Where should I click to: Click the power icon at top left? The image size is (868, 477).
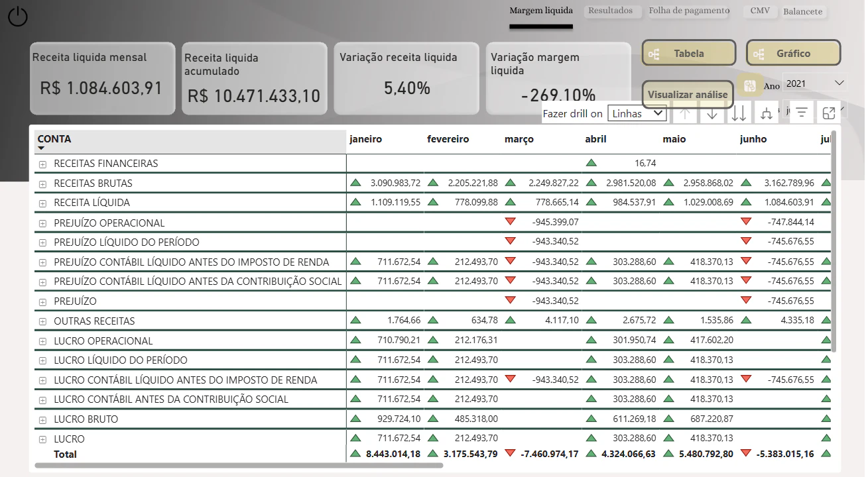18,17
